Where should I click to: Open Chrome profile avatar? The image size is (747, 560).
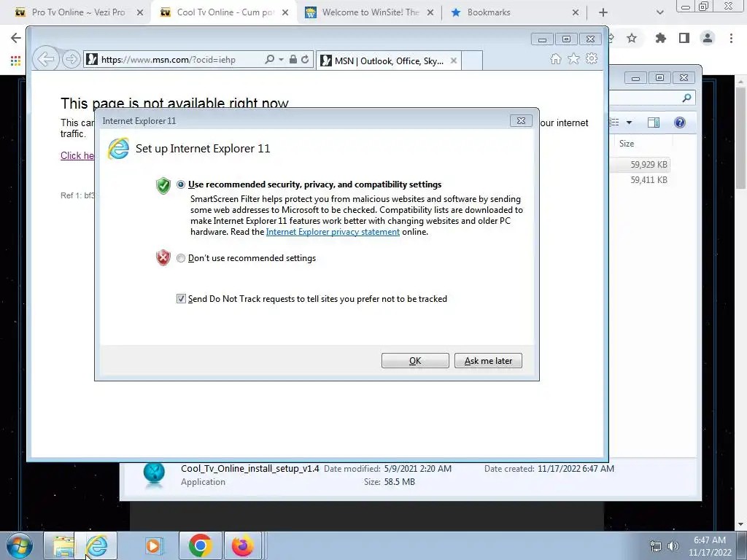(708, 38)
